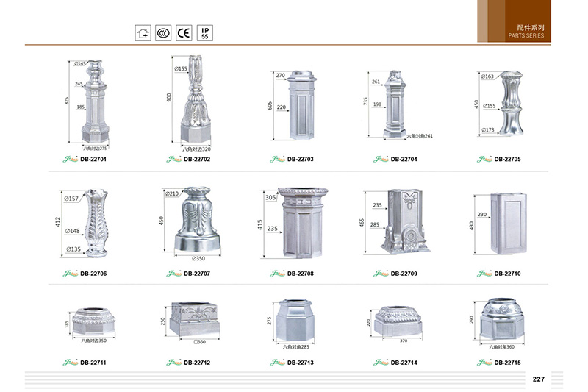The width and height of the screenshot is (588, 392).
Task: Click the brand logo beside DB-22715
Action: (484, 362)
